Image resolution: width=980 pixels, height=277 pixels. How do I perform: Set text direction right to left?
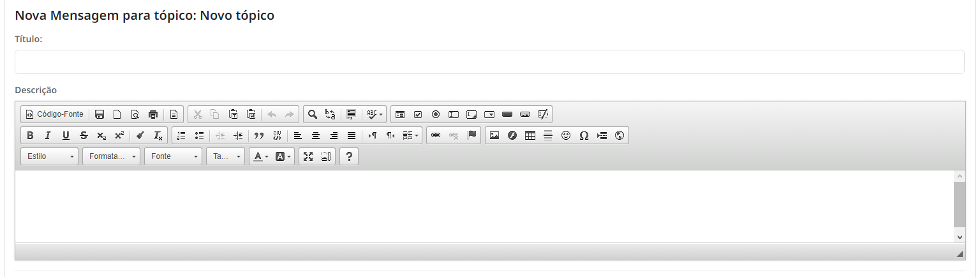[x=390, y=135]
